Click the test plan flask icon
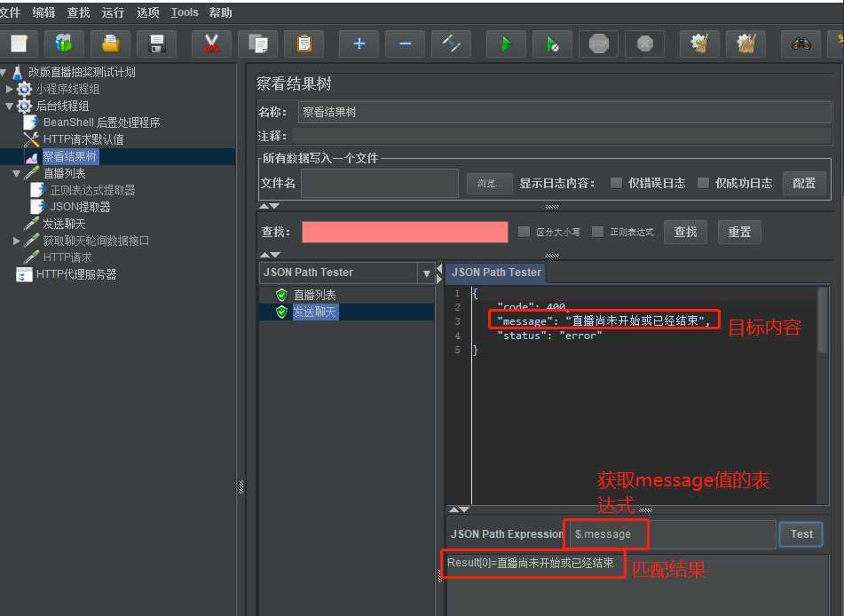This screenshot has height=616, width=844. pyautogui.click(x=17, y=72)
